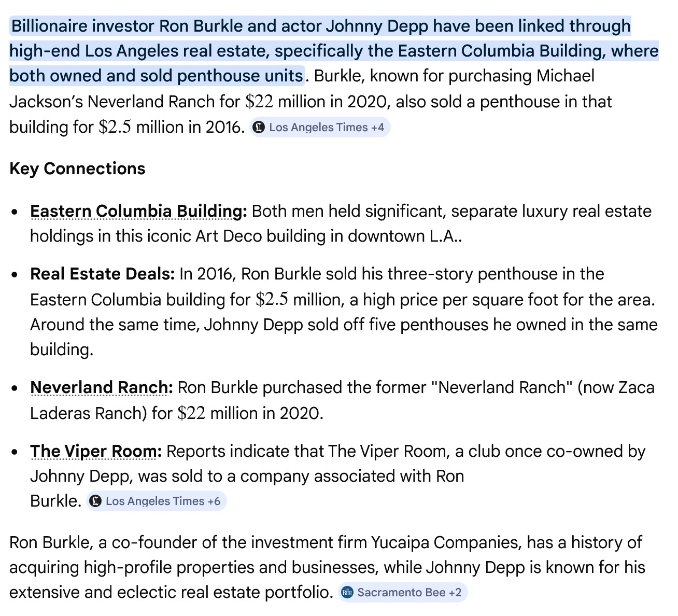678x616 pixels.
Task: Expand the "+2" additional sources count
Action: pyautogui.click(x=455, y=592)
